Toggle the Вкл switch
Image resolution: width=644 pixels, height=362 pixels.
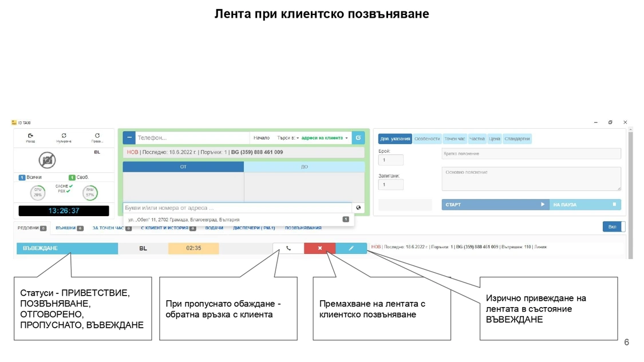tap(614, 227)
